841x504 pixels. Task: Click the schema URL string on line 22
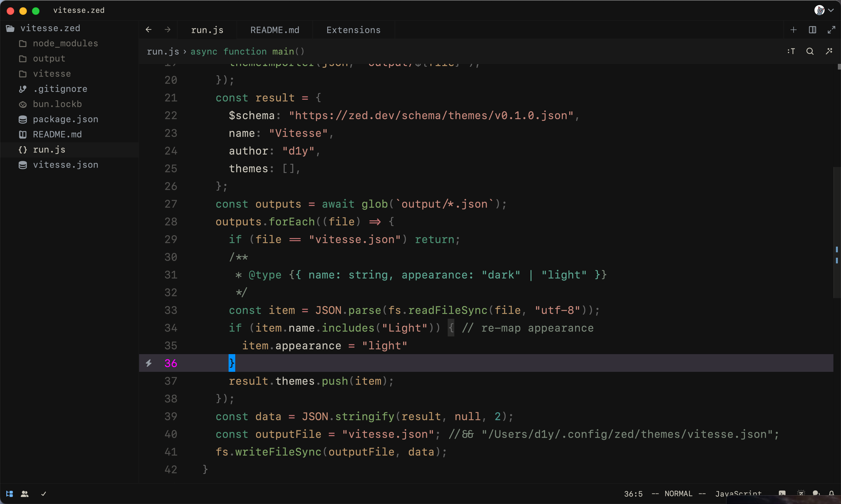(431, 115)
